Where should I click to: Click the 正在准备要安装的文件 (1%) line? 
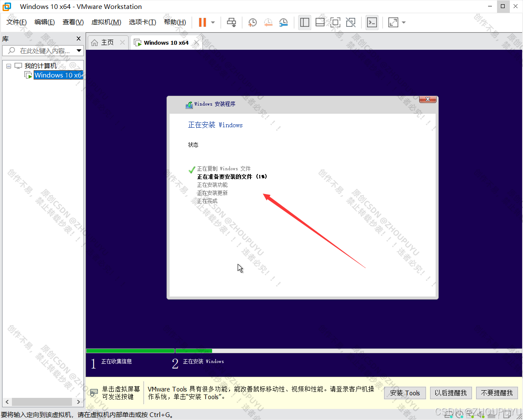tap(232, 177)
